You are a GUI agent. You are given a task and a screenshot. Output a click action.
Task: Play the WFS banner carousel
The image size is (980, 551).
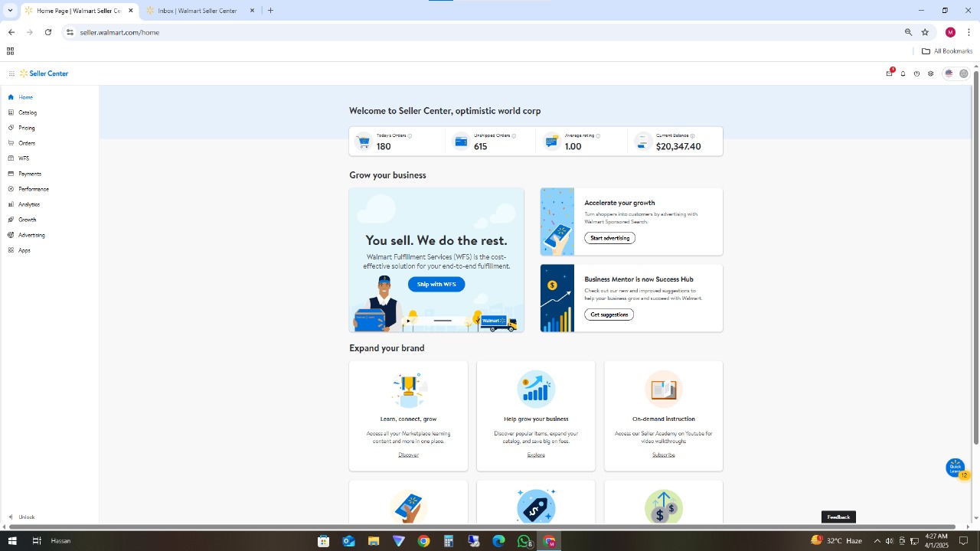(x=409, y=321)
